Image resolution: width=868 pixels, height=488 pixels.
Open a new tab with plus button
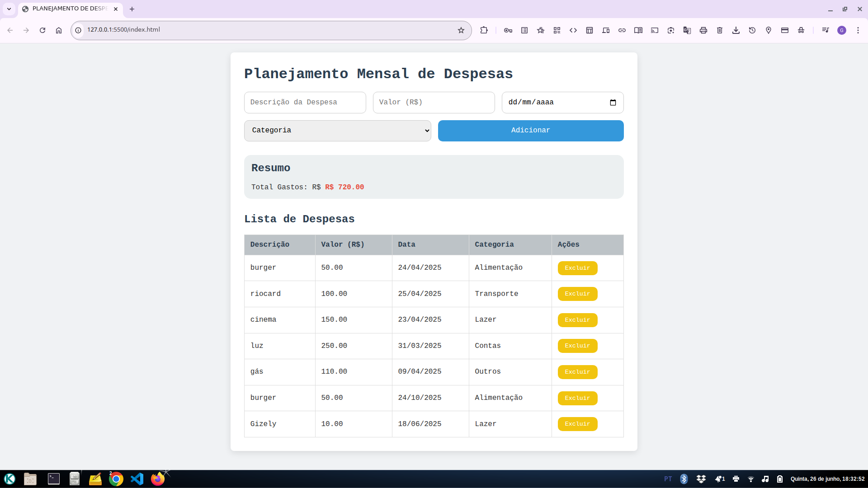click(x=132, y=9)
